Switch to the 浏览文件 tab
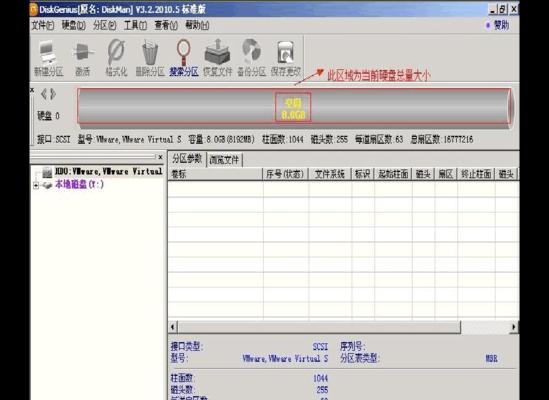 pos(224,160)
